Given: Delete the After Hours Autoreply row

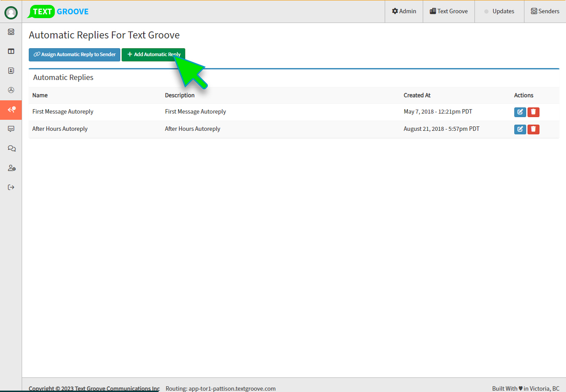Looking at the screenshot, I should [533, 129].
